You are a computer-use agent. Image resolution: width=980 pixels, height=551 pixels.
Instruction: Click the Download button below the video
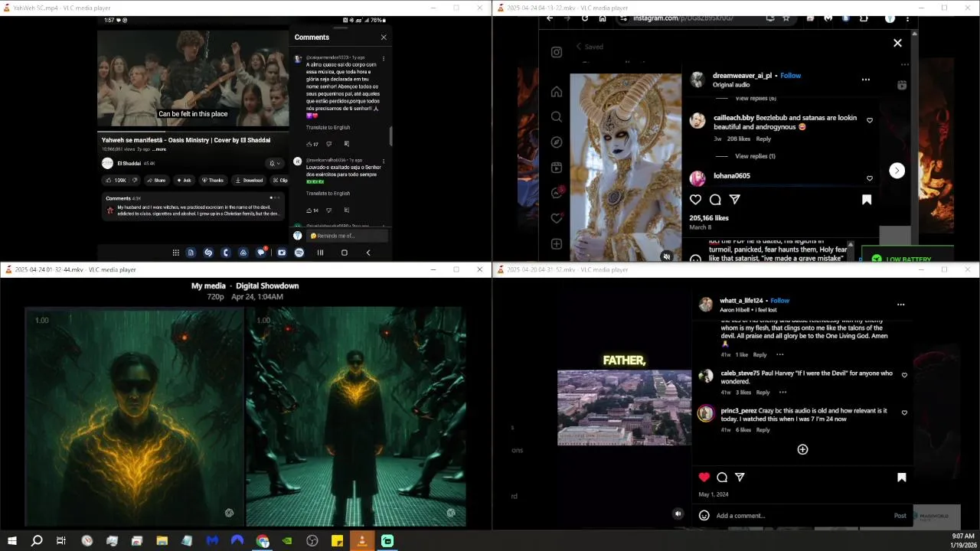tap(249, 181)
